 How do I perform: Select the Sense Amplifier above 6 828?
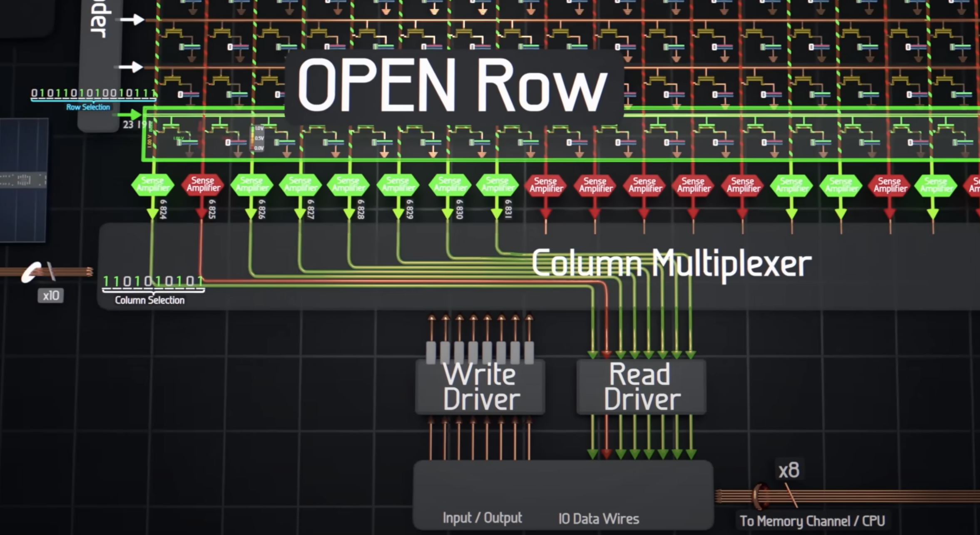348,185
